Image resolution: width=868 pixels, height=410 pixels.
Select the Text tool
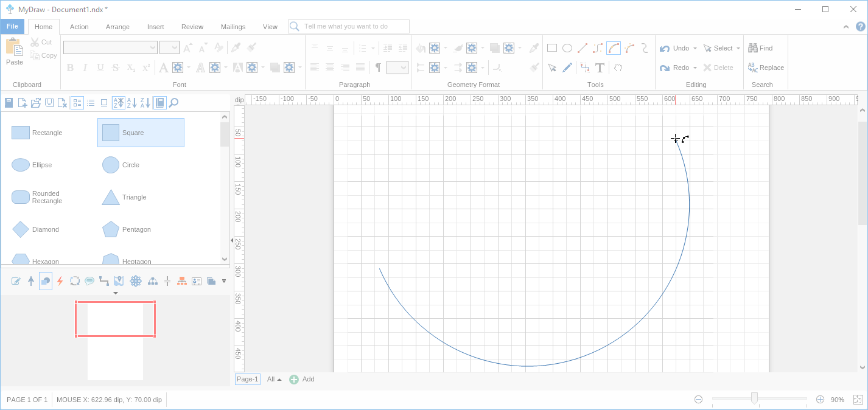(x=600, y=68)
